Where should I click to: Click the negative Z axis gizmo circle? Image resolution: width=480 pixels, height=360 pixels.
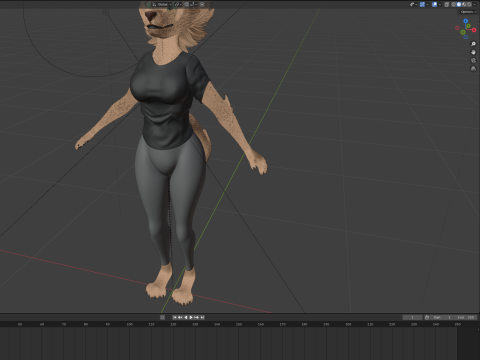tap(466, 37)
